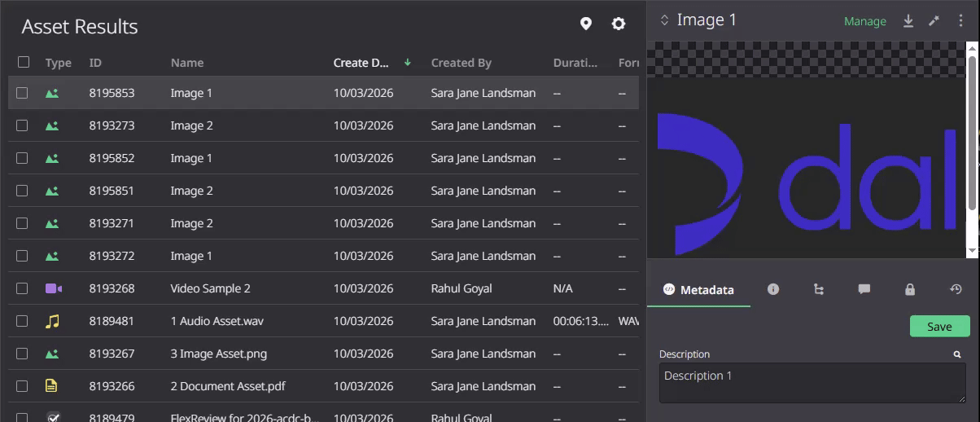This screenshot has width=980, height=422.
Task: Click the expand arrows icon beside download
Action: click(x=934, y=21)
